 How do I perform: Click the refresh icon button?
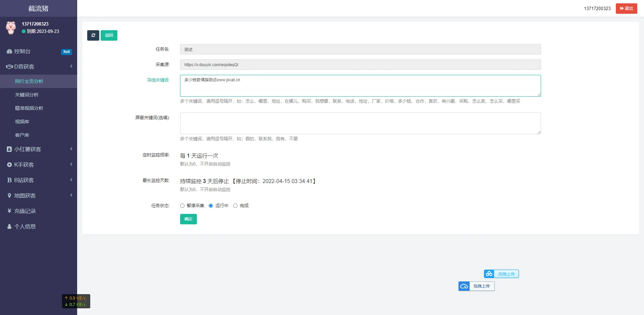(x=93, y=35)
